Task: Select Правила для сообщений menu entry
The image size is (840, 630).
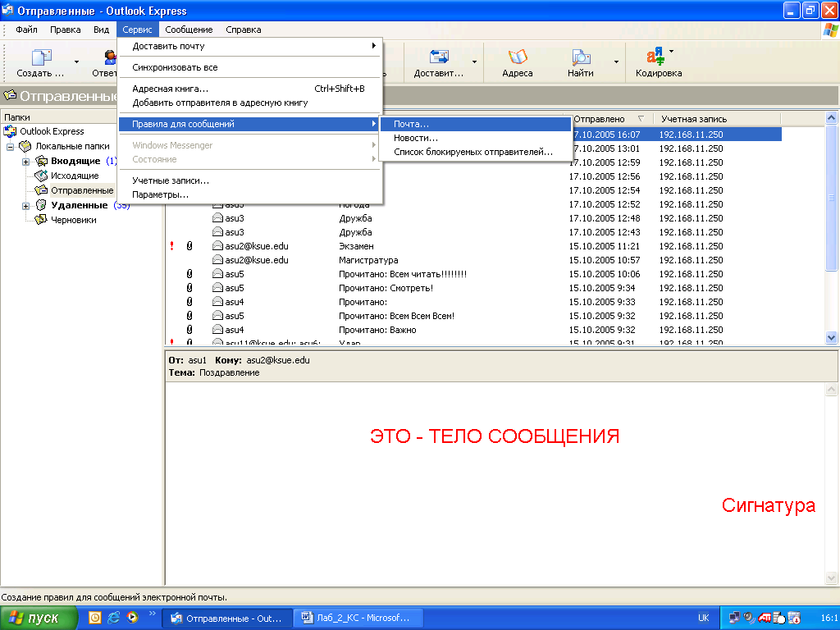Action: tap(249, 125)
